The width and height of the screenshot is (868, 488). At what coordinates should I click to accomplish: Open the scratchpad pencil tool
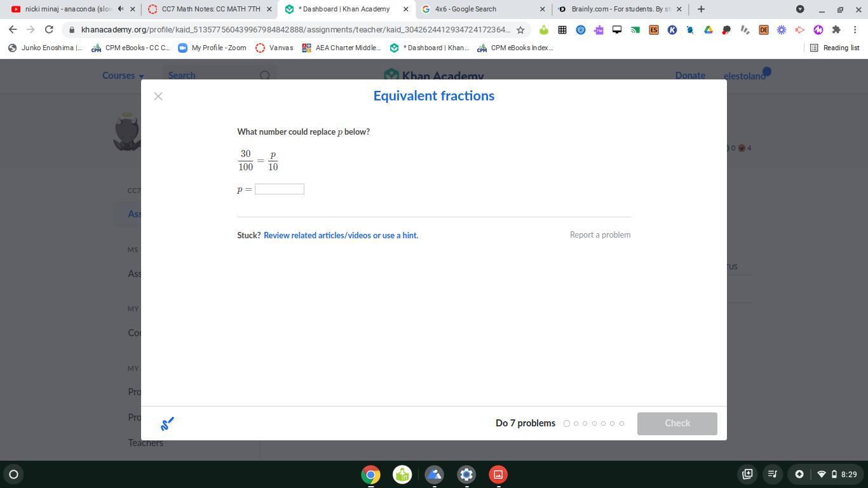(x=167, y=424)
